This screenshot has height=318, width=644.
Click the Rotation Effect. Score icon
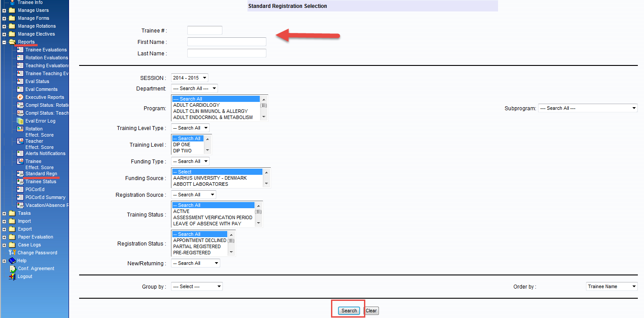click(x=20, y=129)
